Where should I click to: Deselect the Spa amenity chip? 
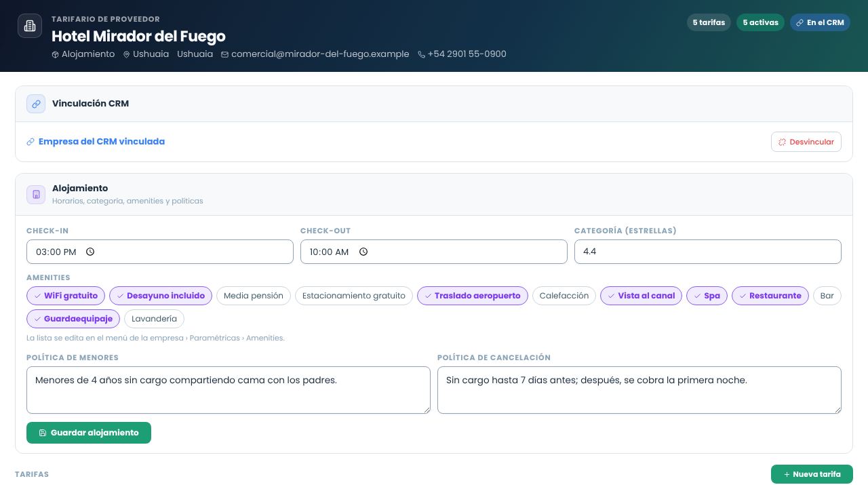[x=707, y=296]
